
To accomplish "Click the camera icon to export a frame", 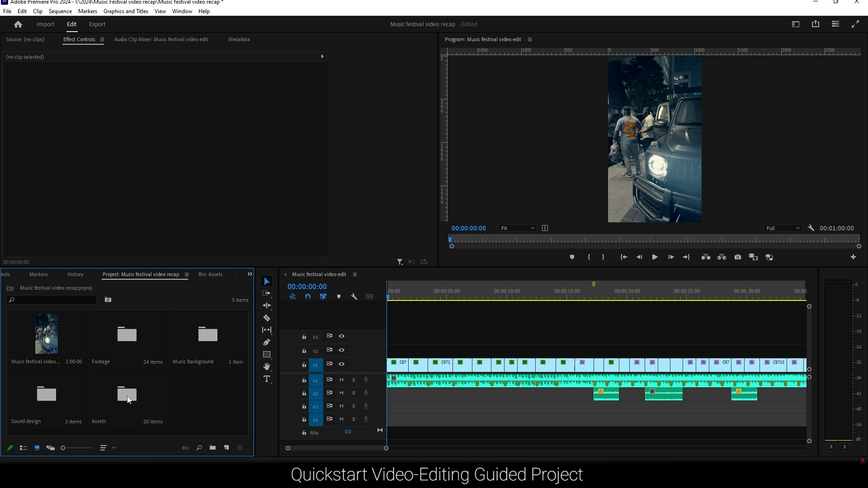I will point(737,257).
